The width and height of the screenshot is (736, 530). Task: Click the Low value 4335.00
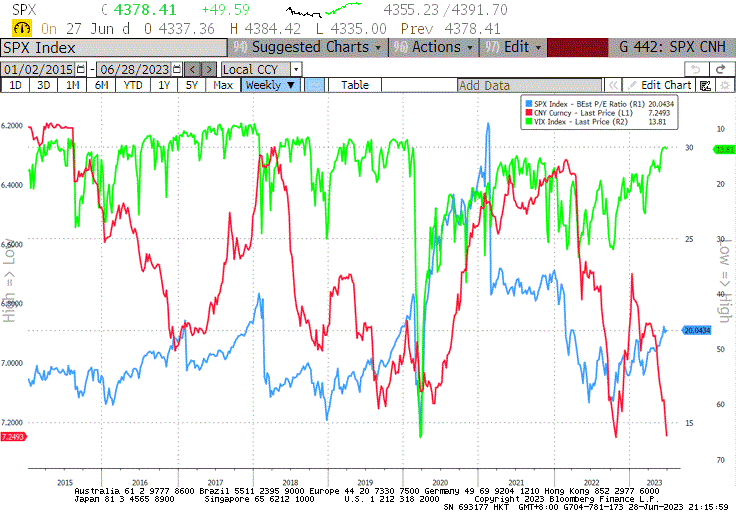359,29
